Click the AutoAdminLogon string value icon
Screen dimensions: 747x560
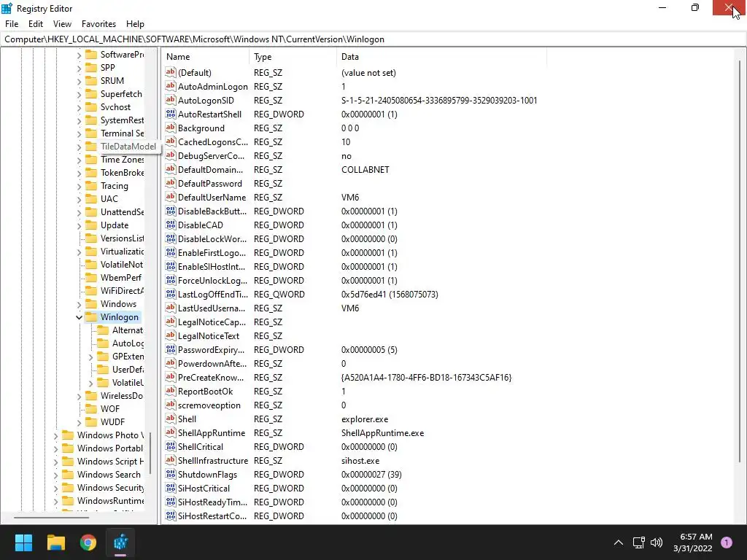coord(171,86)
